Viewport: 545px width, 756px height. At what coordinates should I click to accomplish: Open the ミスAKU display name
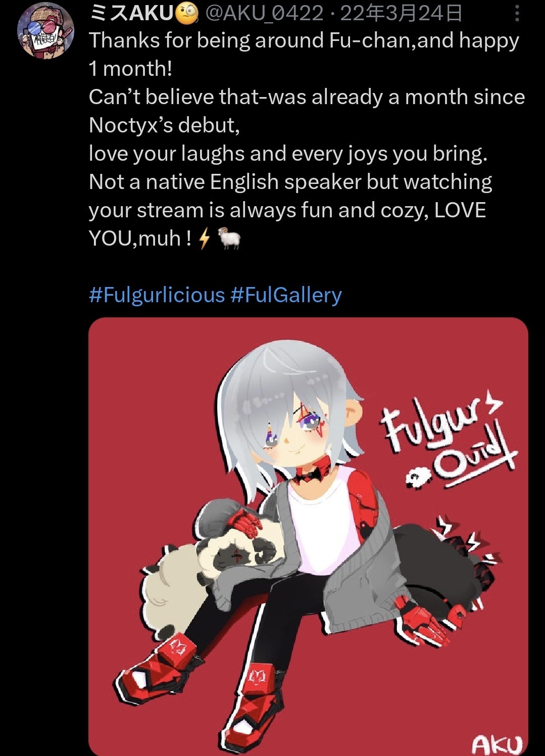tap(132, 14)
